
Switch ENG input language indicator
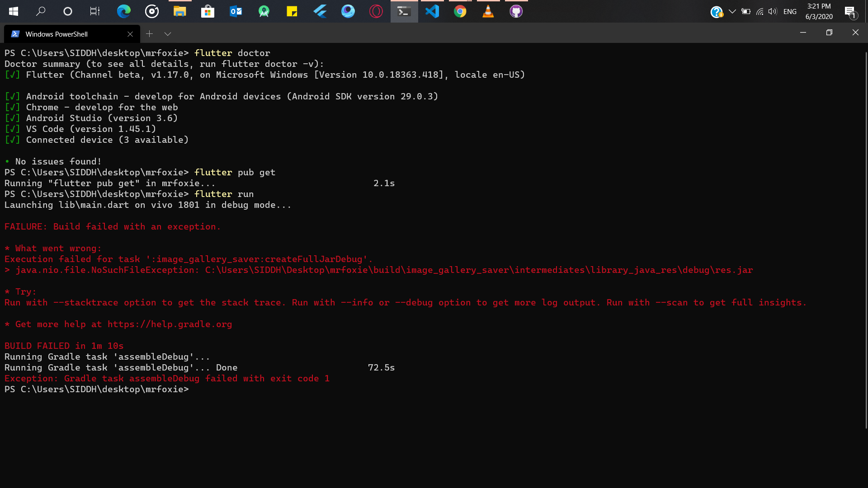790,11
